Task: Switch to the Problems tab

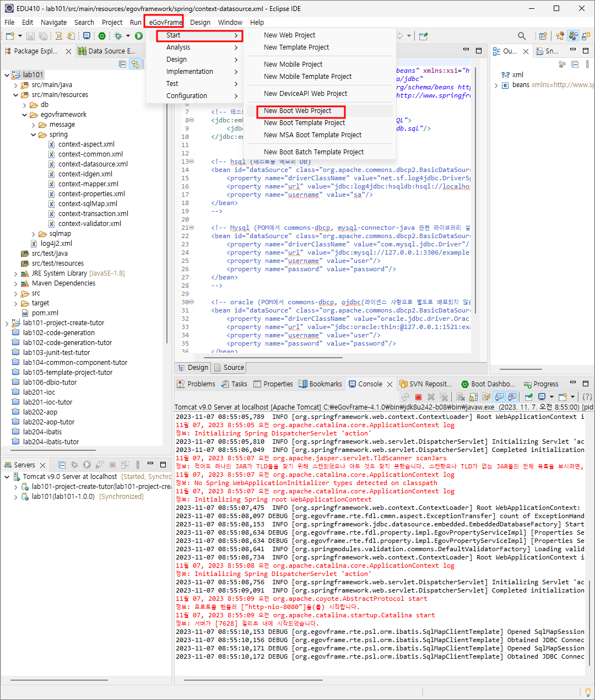Action: click(x=196, y=384)
